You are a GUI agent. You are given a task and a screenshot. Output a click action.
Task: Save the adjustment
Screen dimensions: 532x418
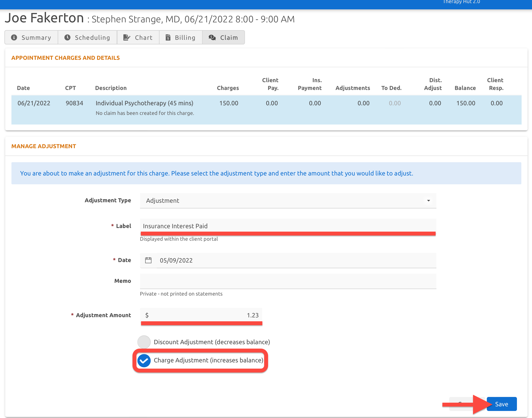click(502, 404)
